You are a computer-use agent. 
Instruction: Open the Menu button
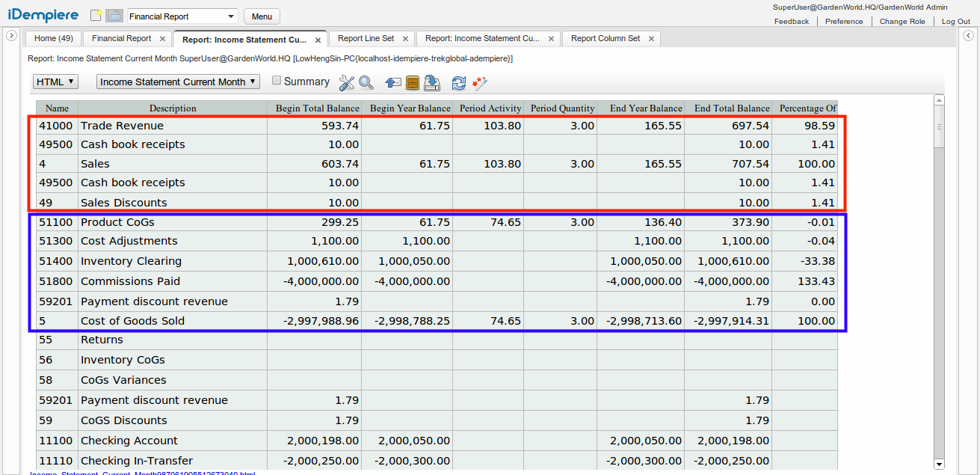point(261,16)
